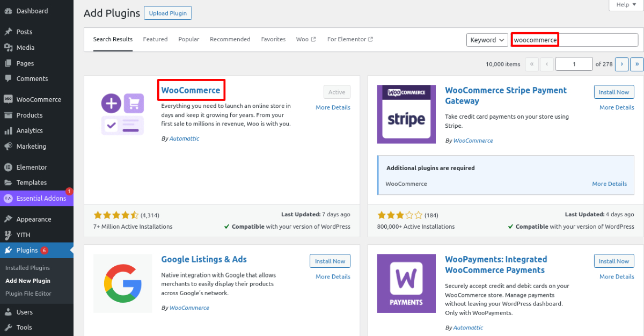
Task: Click the Upload Plugin button
Action: click(168, 13)
